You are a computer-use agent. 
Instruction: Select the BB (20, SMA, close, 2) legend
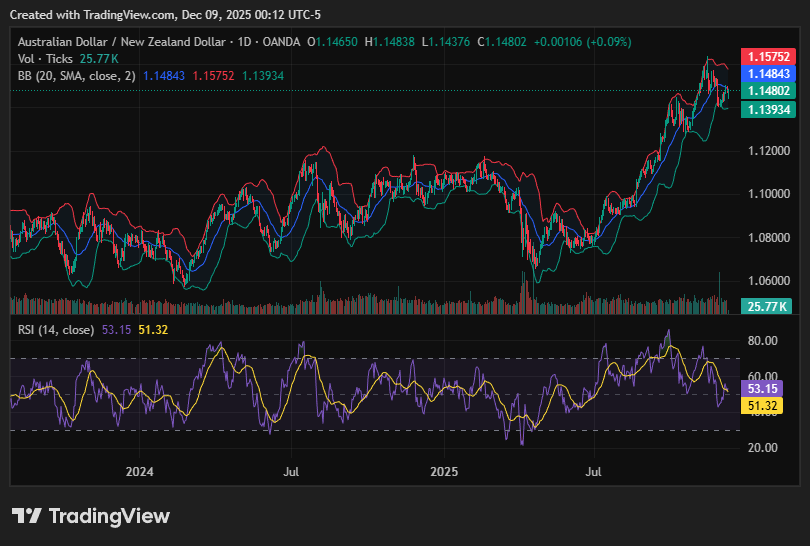(x=76, y=76)
